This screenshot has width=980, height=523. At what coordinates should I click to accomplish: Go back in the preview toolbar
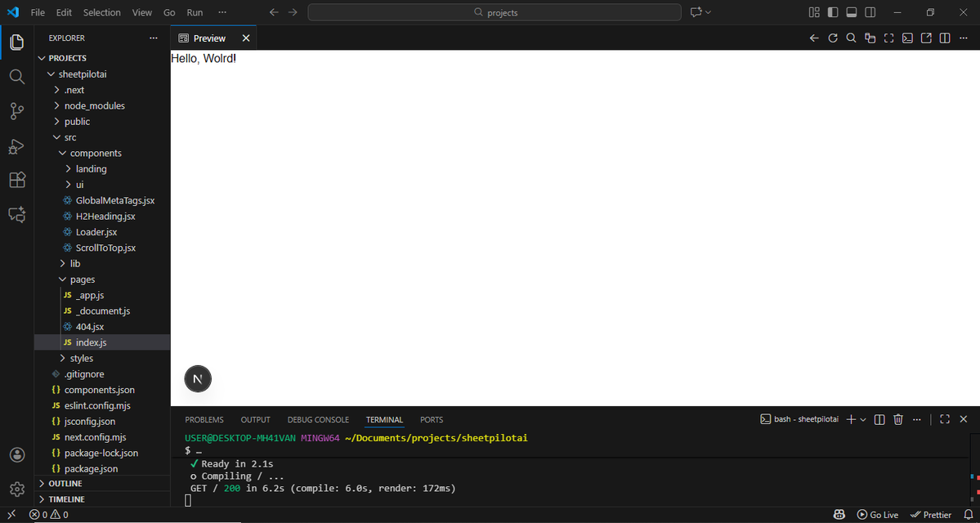(x=814, y=38)
